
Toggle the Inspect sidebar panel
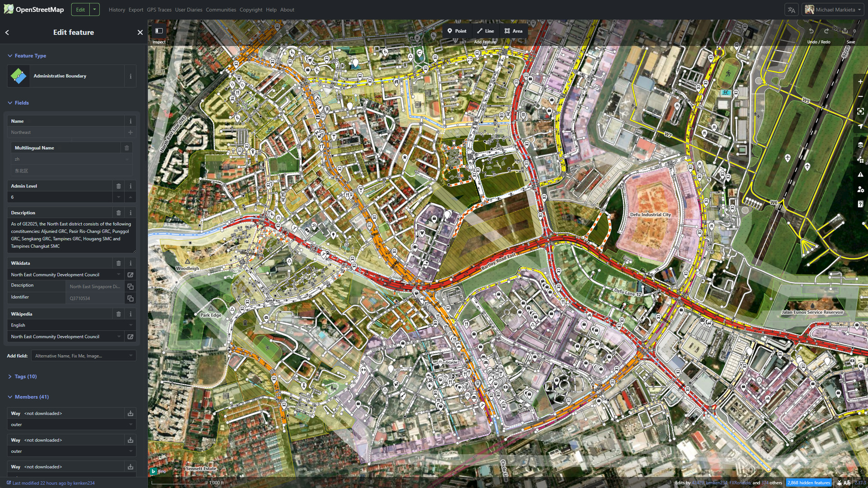point(159,31)
